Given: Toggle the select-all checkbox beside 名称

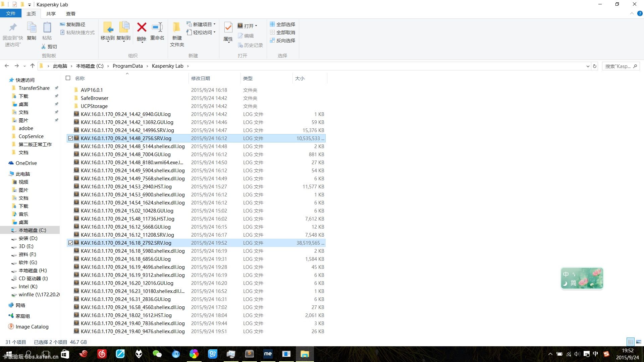Looking at the screenshot, I should point(68,78).
